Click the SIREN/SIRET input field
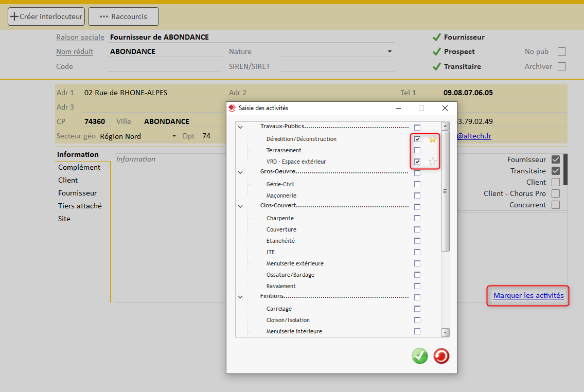Image resolution: width=584 pixels, height=392 pixels. click(338, 66)
